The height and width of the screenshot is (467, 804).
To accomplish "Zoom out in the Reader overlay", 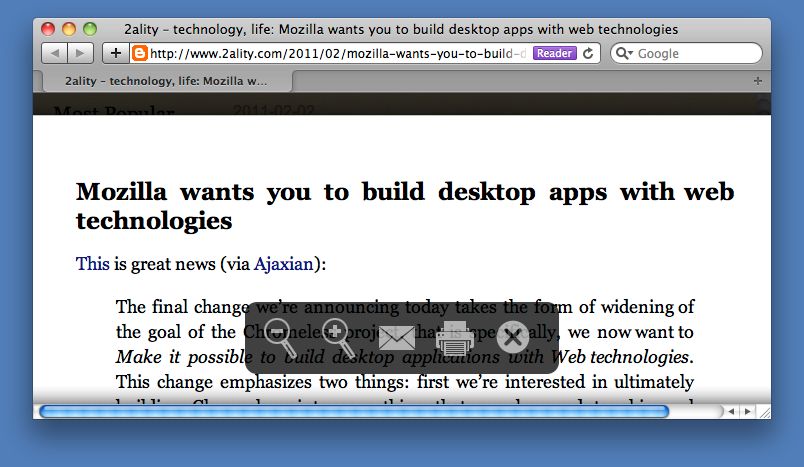I will click(x=280, y=338).
